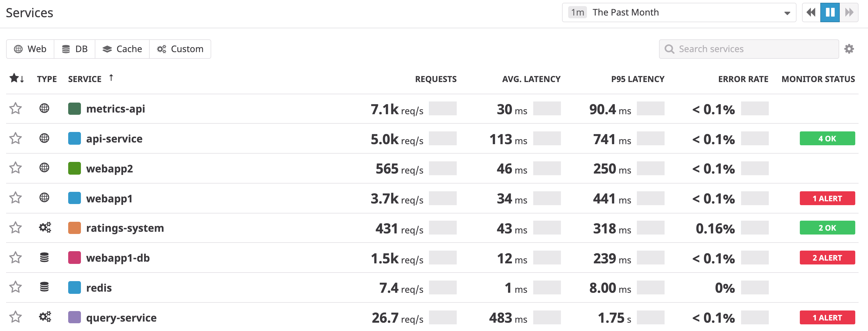Favorite the query-service row
This screenshot has height=331, width=868.
tap(16, 317)
